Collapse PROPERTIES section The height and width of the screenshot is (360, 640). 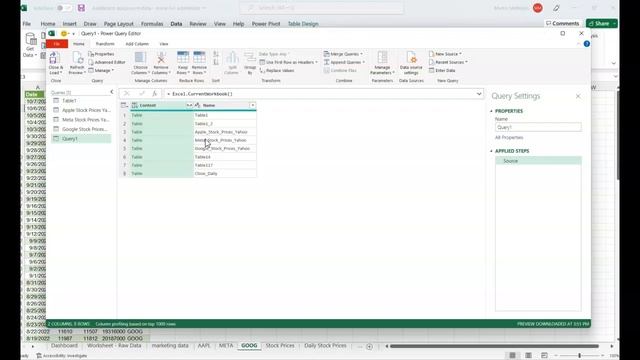coord(491,111)
